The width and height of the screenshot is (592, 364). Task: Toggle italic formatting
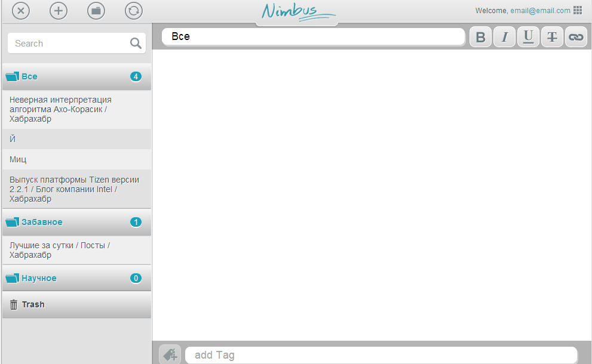coord(504,37)
